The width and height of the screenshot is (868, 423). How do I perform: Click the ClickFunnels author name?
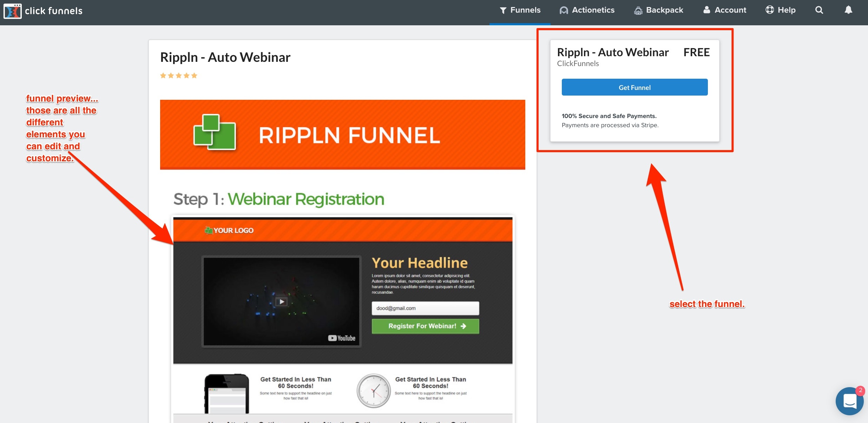(x=578, y=64)
